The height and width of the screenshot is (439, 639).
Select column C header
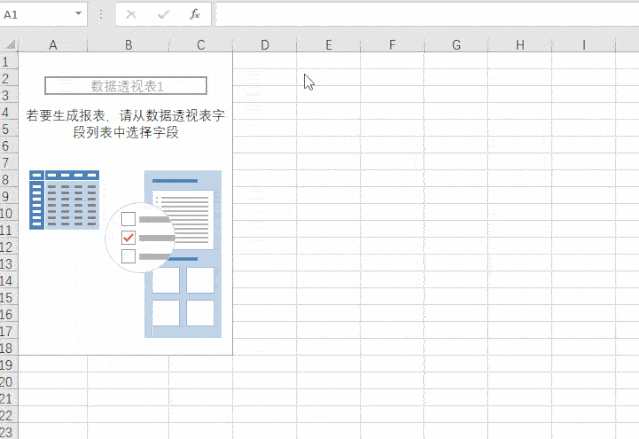(x=201, y=45)
